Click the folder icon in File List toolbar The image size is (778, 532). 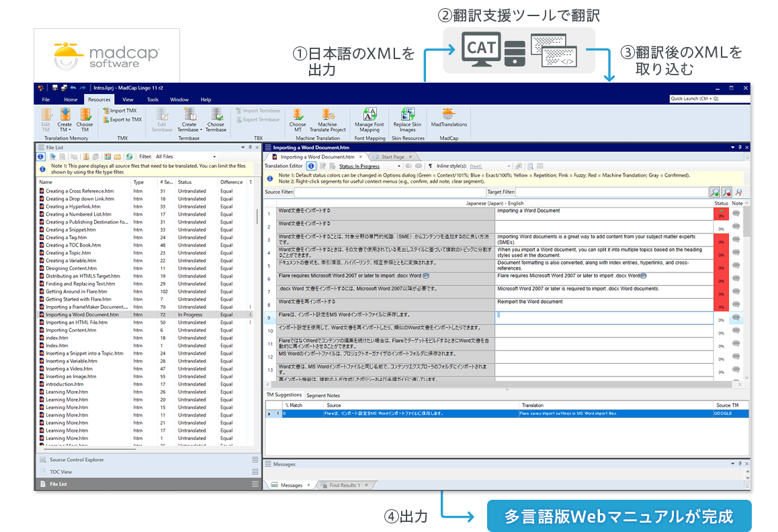click(x=117, y=157)
